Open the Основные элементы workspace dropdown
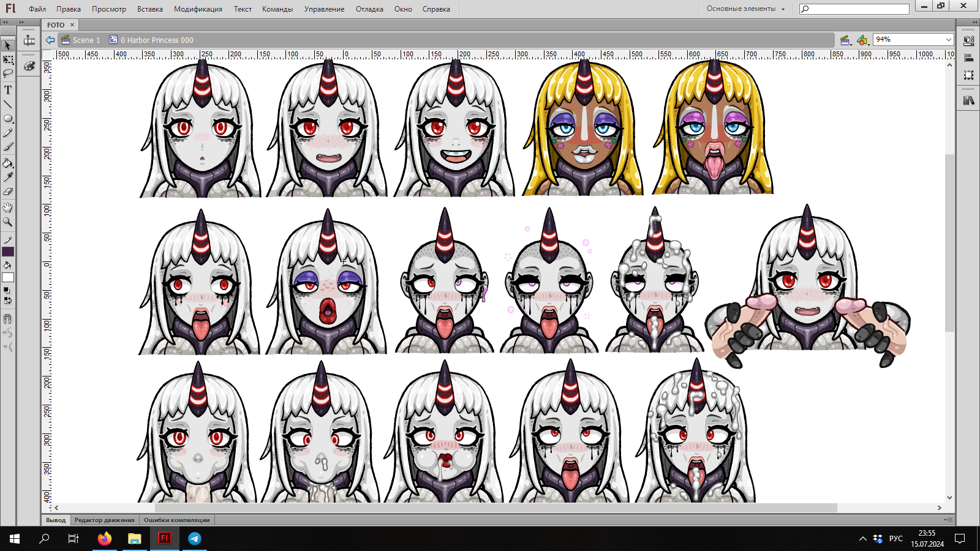This screenshot has height=551, width=980. coord(745,9)
